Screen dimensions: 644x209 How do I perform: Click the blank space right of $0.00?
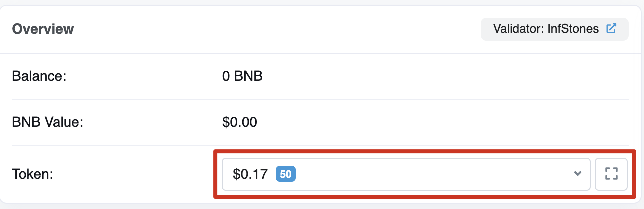click(425, 122)
